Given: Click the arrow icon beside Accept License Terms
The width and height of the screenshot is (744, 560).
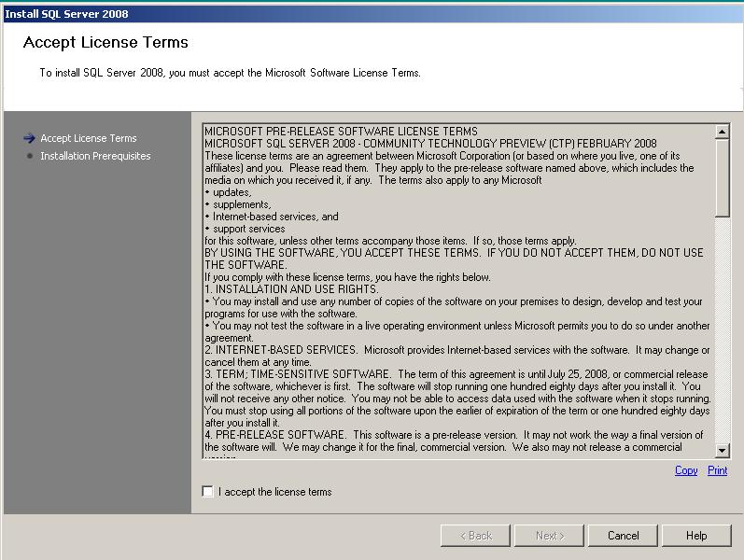Looking at the screenshot, I should (x=30, y=138).
